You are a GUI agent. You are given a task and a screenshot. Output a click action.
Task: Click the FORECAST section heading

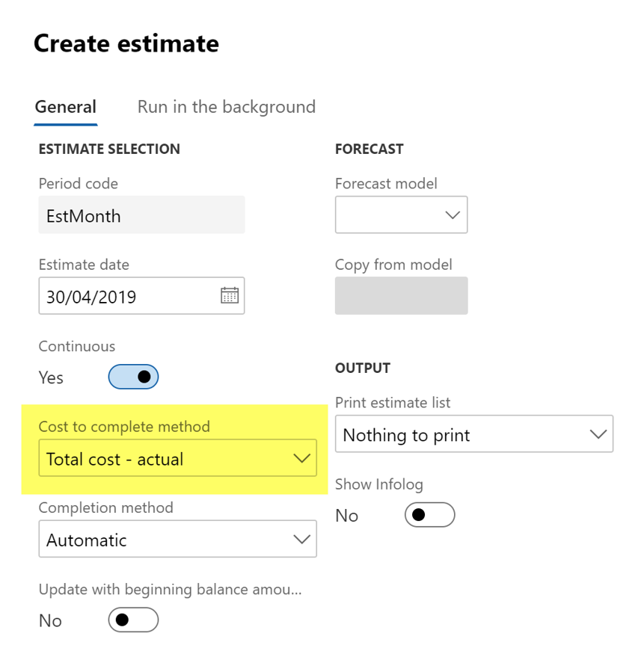[369, 149]
